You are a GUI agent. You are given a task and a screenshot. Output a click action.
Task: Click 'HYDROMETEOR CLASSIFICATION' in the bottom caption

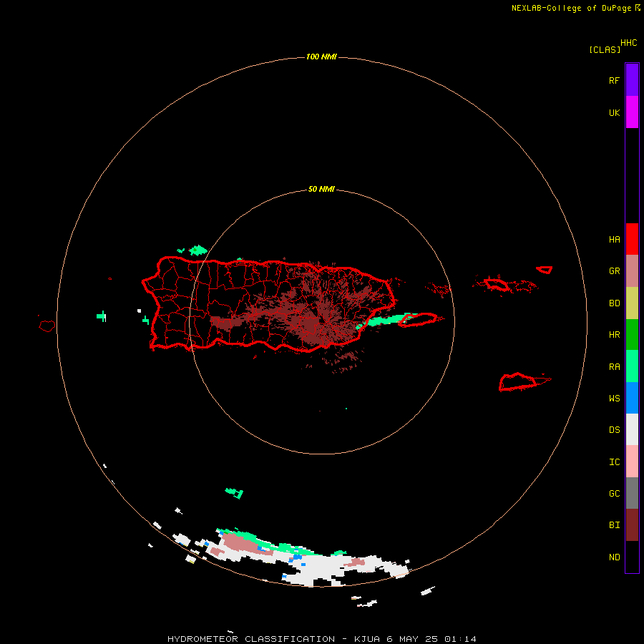(x=251, y=639)
